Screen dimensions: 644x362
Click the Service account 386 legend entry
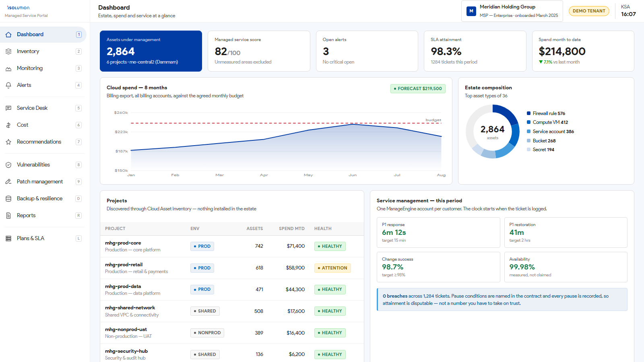click(550, 132)
